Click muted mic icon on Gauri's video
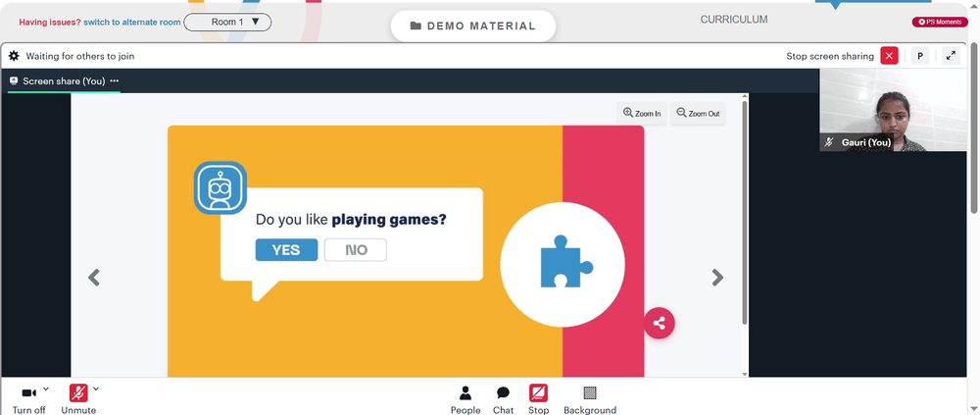Image resolution: width=980 pixels, height=415 pixels. click(x=829, y=142)
